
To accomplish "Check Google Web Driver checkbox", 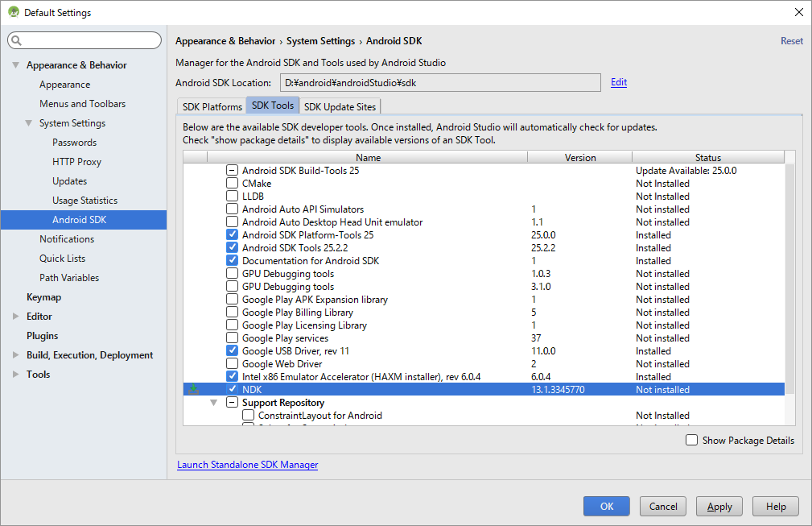I will pos(232,363).
